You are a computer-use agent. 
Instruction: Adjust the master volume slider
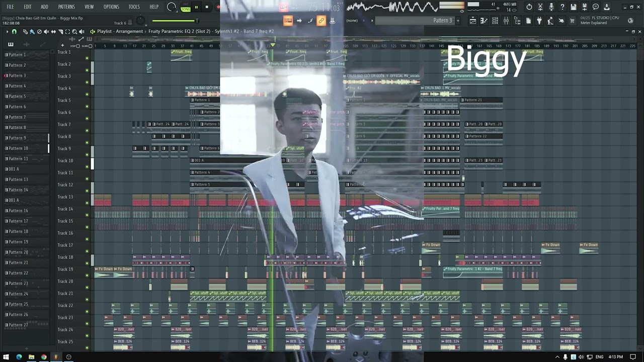pyautogui.click(x=175, y=21)
